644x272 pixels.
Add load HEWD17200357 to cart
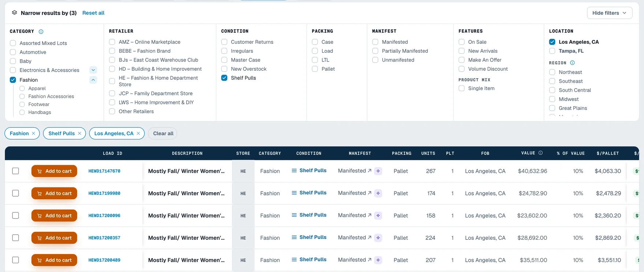pos(54,238)
